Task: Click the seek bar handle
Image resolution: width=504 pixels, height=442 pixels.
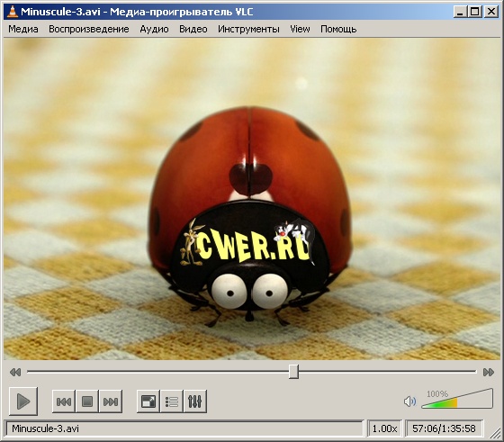Action: point(293,372)
